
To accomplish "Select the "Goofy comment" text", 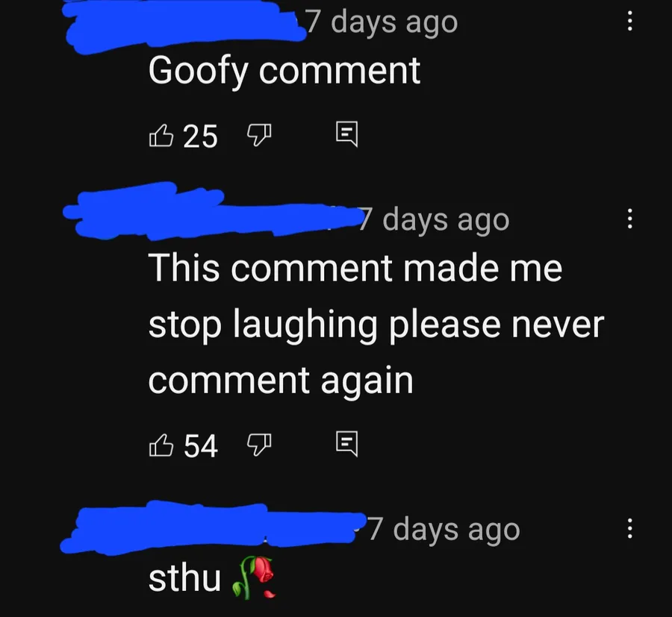I will coord(284,72).
